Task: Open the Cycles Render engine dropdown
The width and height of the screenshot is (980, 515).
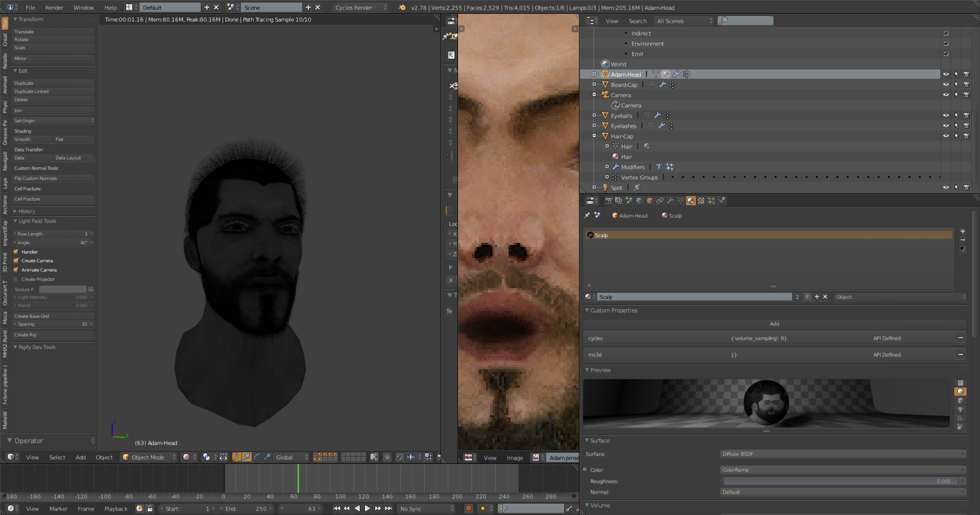Action: [360, 7]
